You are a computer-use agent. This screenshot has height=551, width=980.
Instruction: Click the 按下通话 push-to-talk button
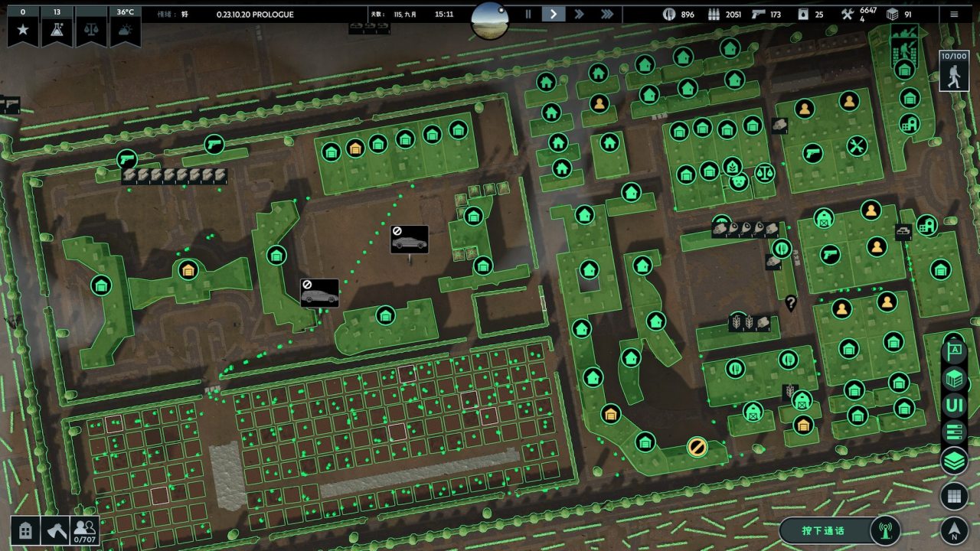pos(824,531)
